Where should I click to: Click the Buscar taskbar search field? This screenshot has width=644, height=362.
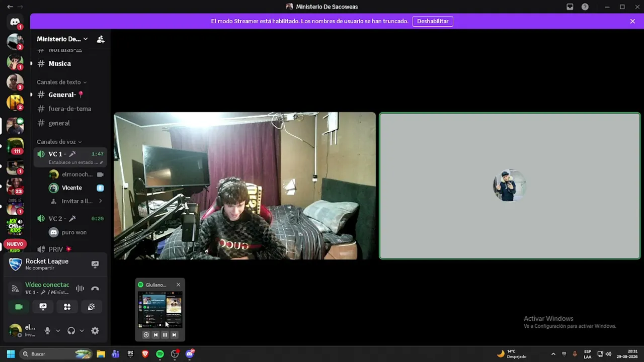tap(56, 354)
